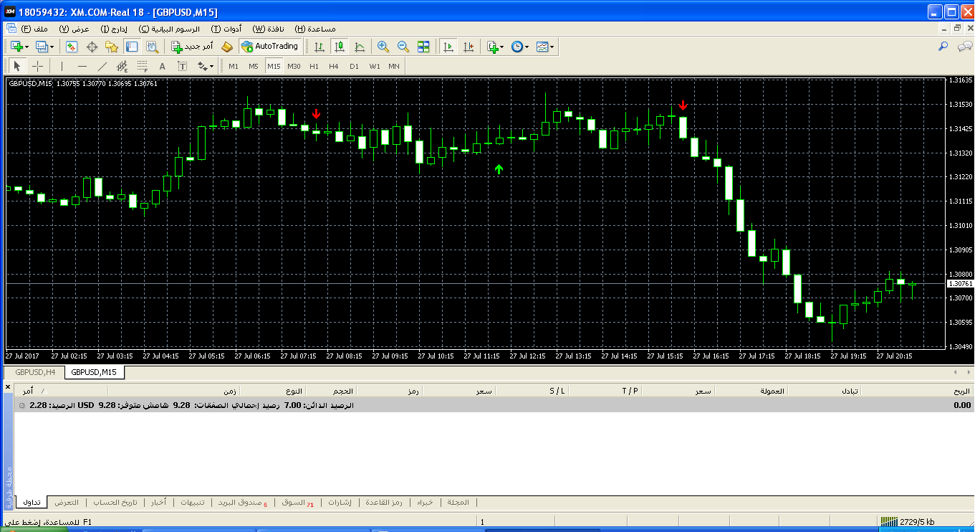Click the tile windows icon
The image size is (980, 532).
click(423, 47)
